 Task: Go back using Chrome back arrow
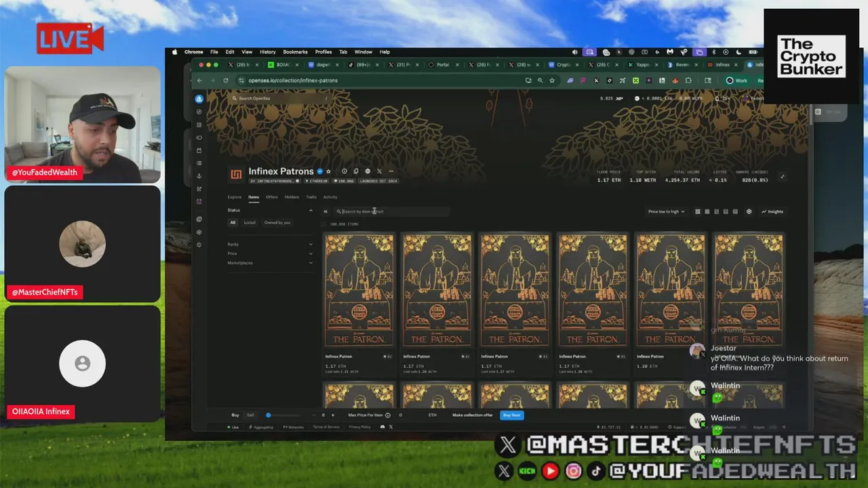point(199,80)
